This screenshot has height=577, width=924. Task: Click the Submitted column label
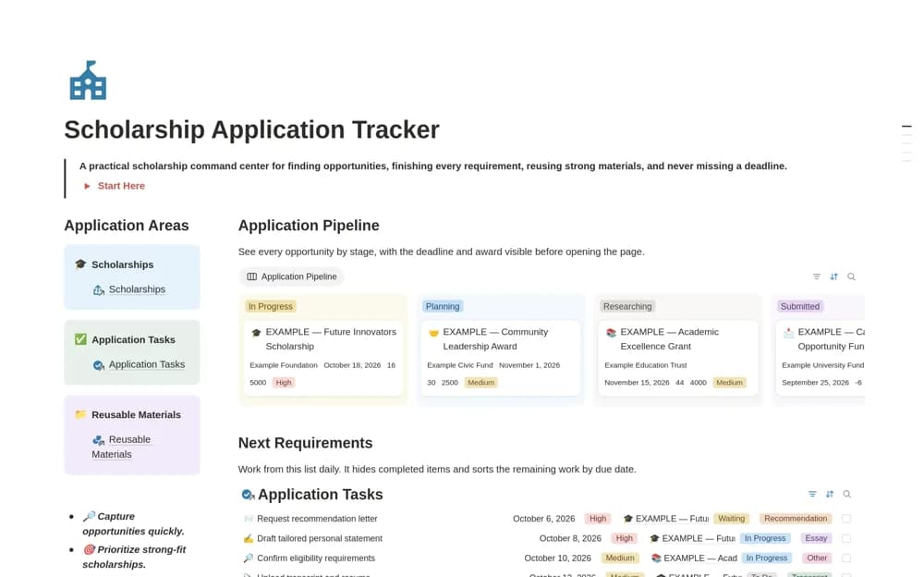point(799,306)
